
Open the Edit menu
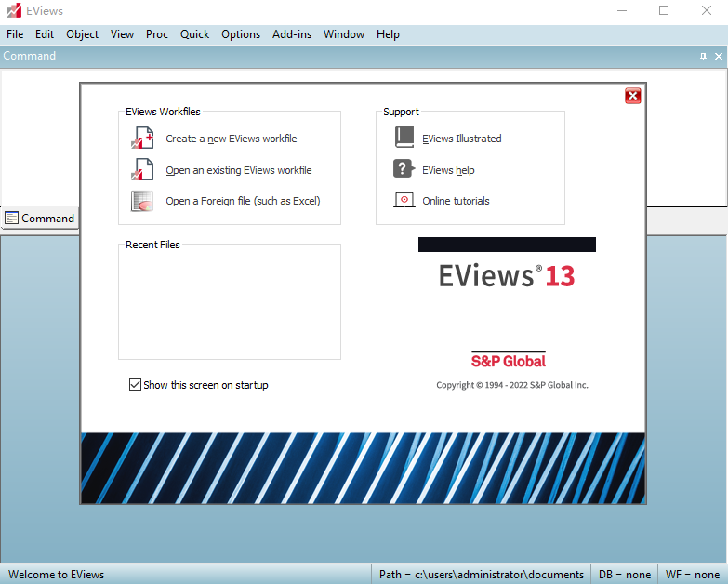(45, 34)
